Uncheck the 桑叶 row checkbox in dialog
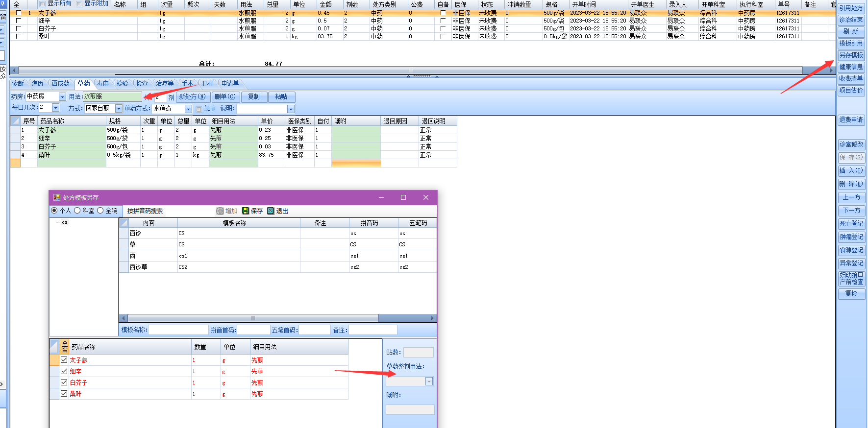 (x=64, y=394)
